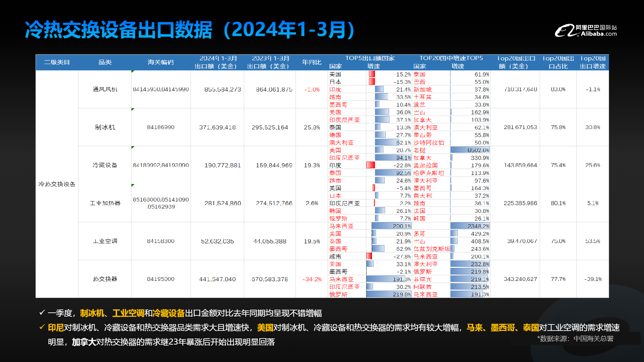Click the TOP20国中增速TOP5 header
Image resolution: width=644 pixels, height=362 pixels.
coord(451,58)
